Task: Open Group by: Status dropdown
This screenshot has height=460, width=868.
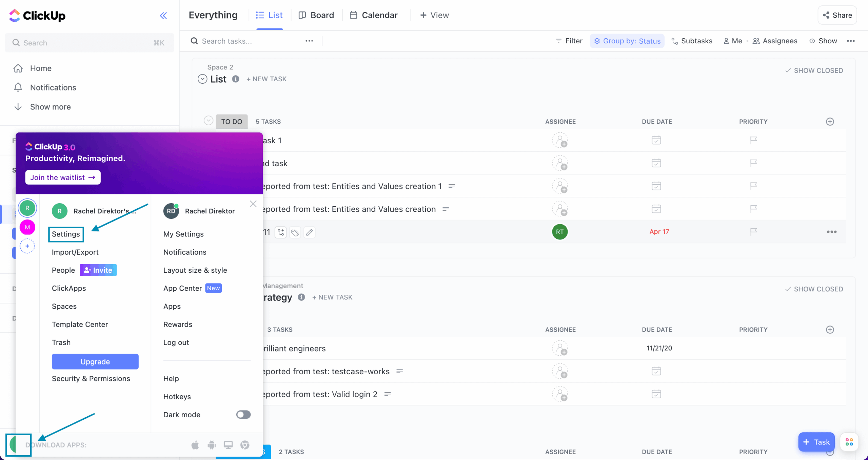Action: pos(627,41)
